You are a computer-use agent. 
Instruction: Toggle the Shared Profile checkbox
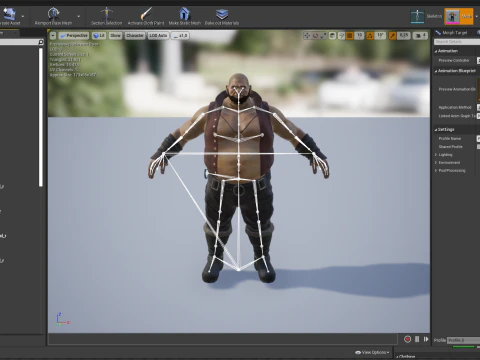click(479, 147)
